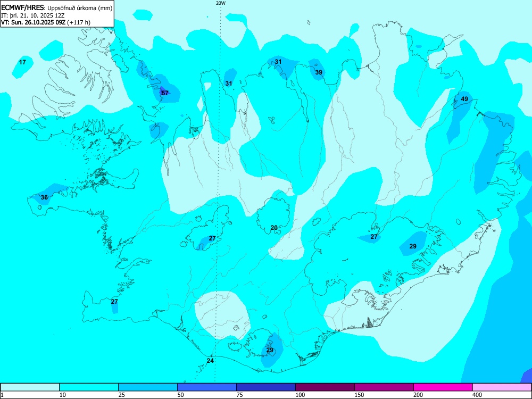532x399 pixels.
Task: Click the 31 value next to 39
Action: [x=278, y=62]
